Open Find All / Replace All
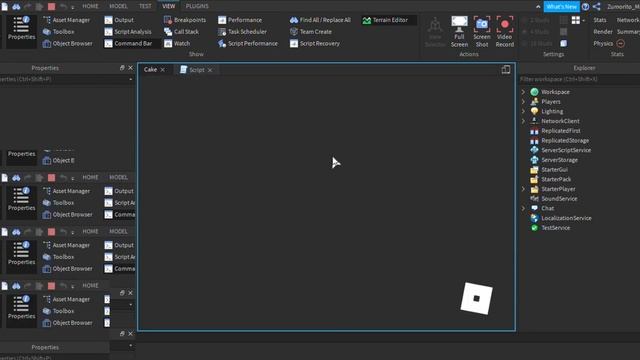The width and height of the screenshot is (640, 360). [320, 20]
